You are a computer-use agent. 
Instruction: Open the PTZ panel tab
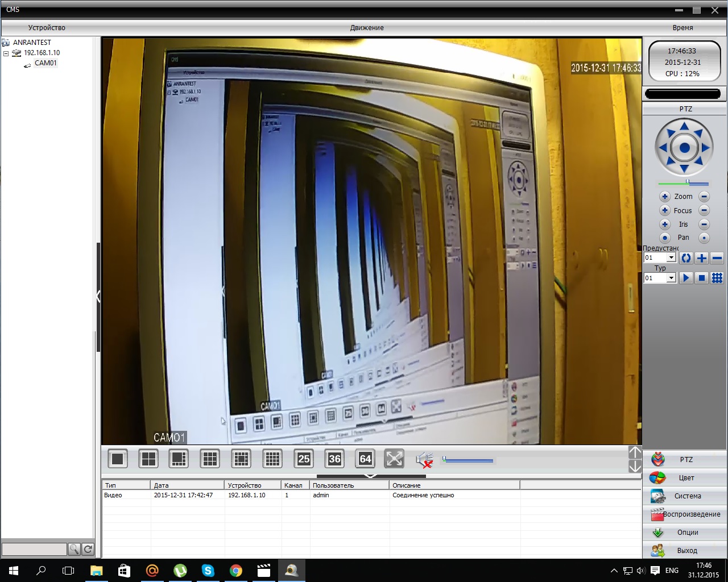(x=685, y=459)
